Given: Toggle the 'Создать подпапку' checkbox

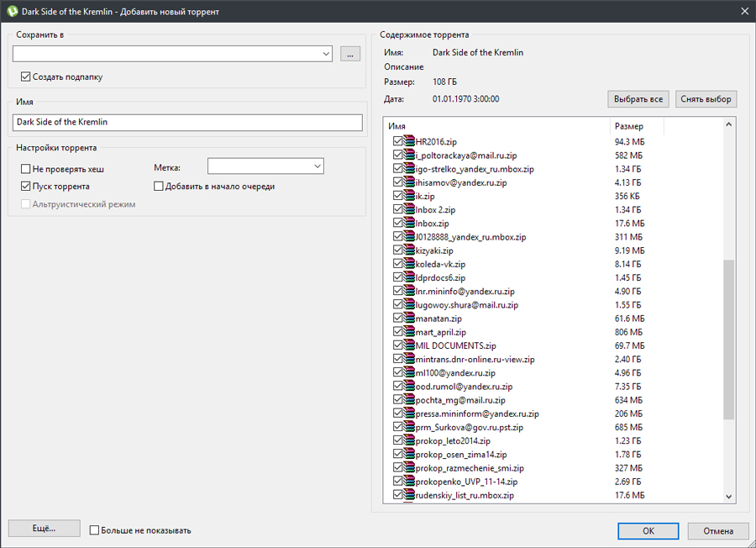Looking at the screenshot, I should (26, 77).
